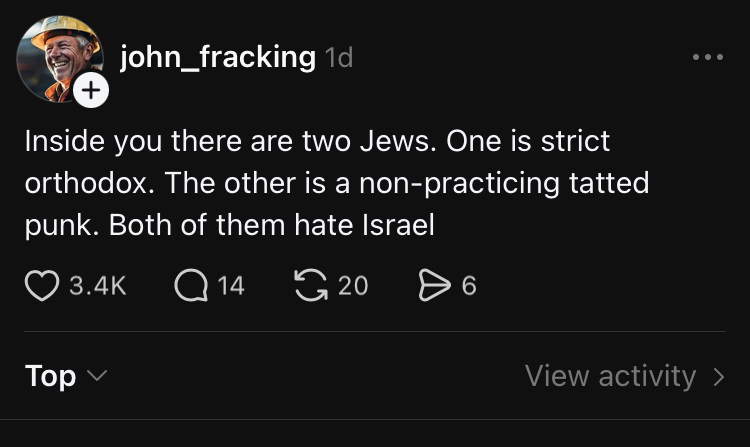Image resolution: width=750 pixels, height=447 pixels.
Task: Repost using the circular arrows icon
Action: click(312, 287)
